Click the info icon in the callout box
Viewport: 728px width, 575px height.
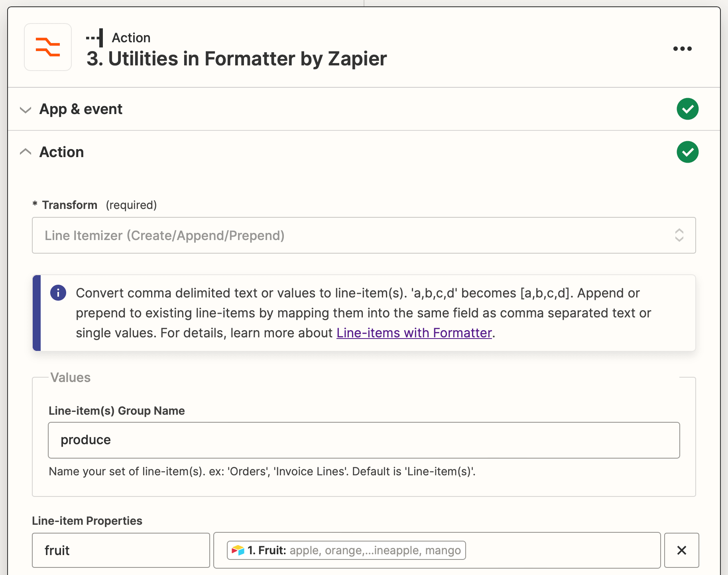click(x=58, y=293)
